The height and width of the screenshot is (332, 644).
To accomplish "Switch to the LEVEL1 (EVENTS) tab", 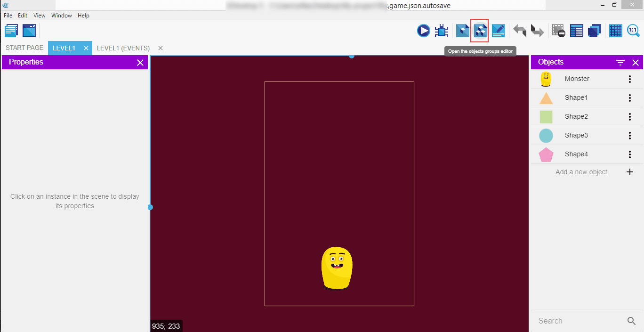I will click(123, 48).
